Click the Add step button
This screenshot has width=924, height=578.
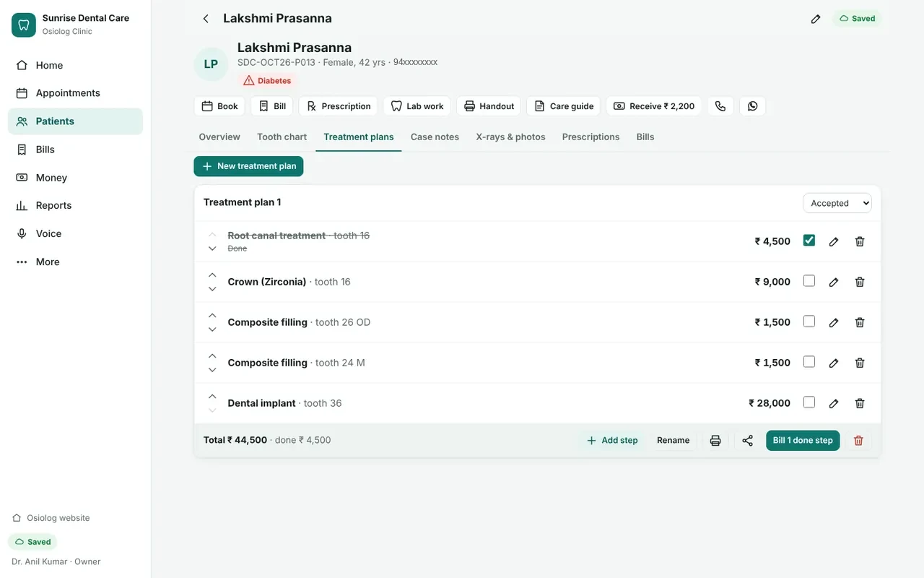point(612,441)
